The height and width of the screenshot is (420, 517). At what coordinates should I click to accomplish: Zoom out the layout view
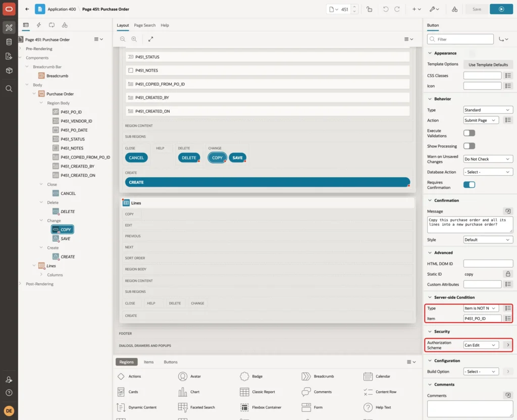(x=123, y=39)
